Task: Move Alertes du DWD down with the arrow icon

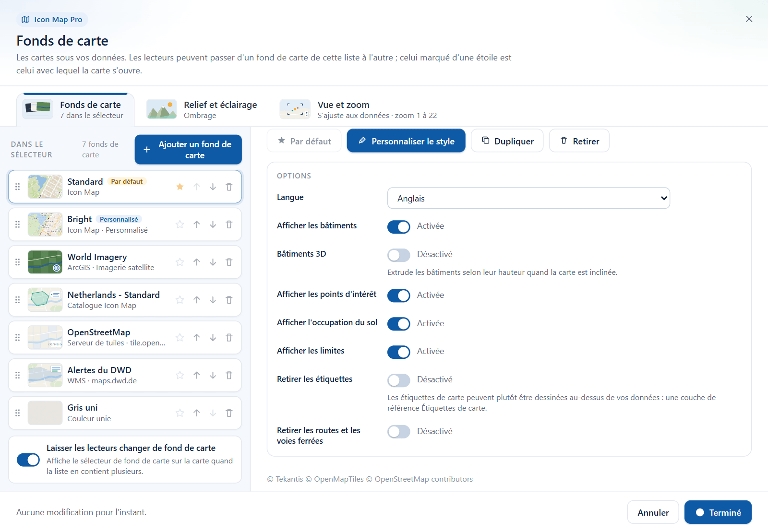Action: (213, 375)
